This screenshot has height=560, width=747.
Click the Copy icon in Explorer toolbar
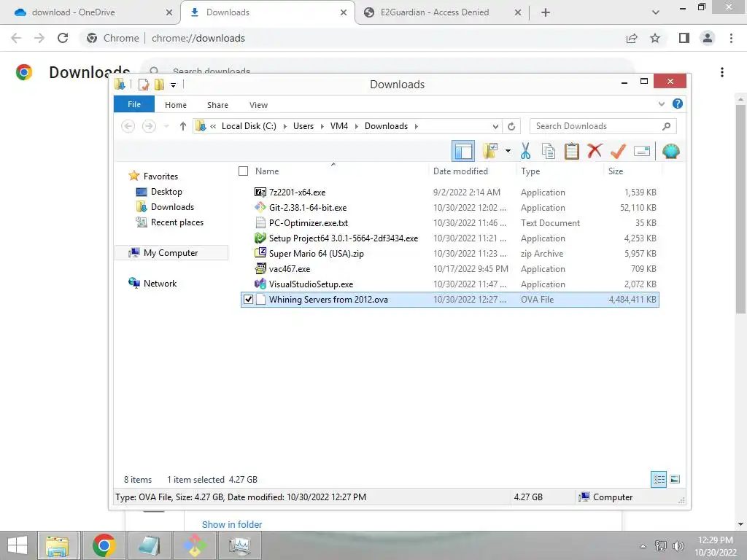tap(549, 151)
